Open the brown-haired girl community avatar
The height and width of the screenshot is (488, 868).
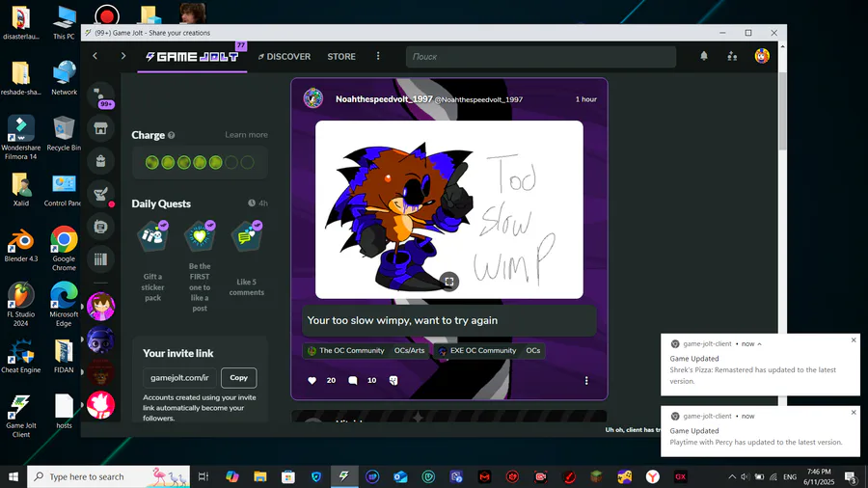(x=100, y=307)
